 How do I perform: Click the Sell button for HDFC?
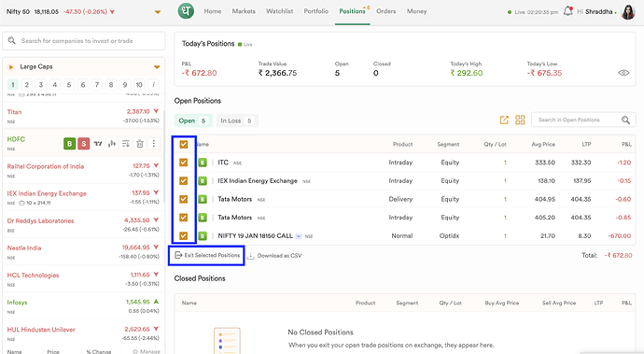coord(84,144)
